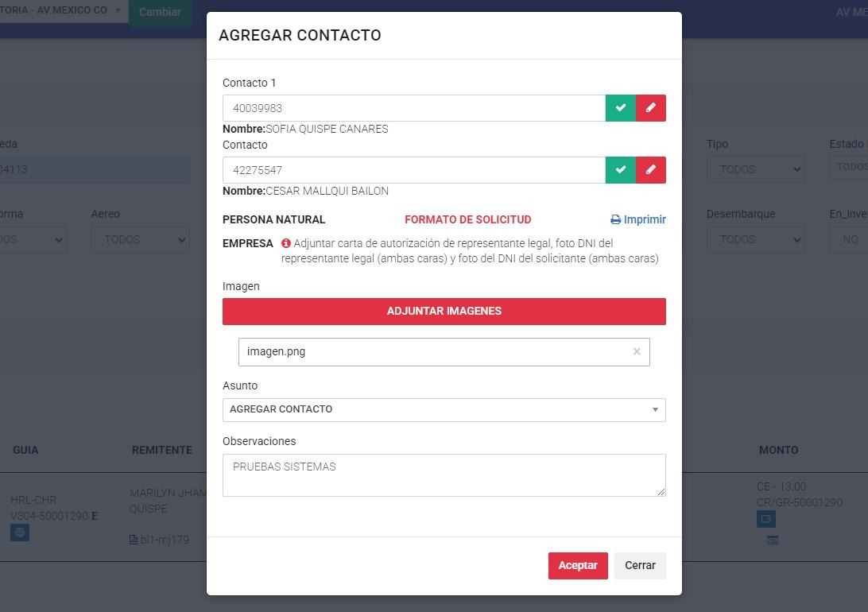The height and width of the screenshot is (612, 868).
Task: Open the Asunto dropdown
Action: coord(444,409)
